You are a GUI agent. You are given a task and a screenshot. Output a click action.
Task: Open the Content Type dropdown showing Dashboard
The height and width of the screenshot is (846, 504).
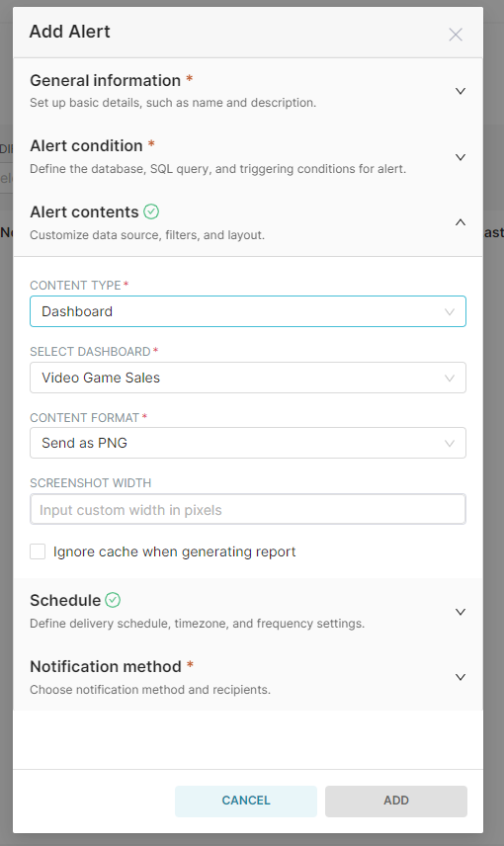click(248, 311)
